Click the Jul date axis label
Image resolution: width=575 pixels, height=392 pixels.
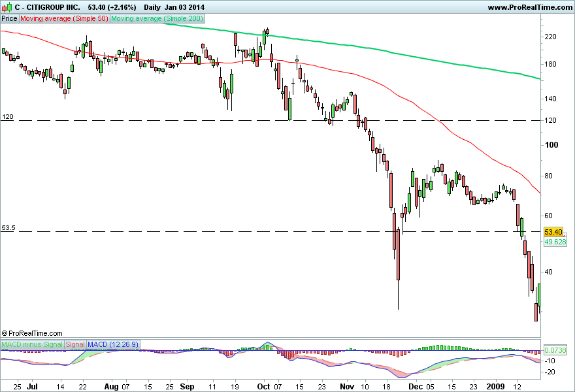click(x=32, y=387)
